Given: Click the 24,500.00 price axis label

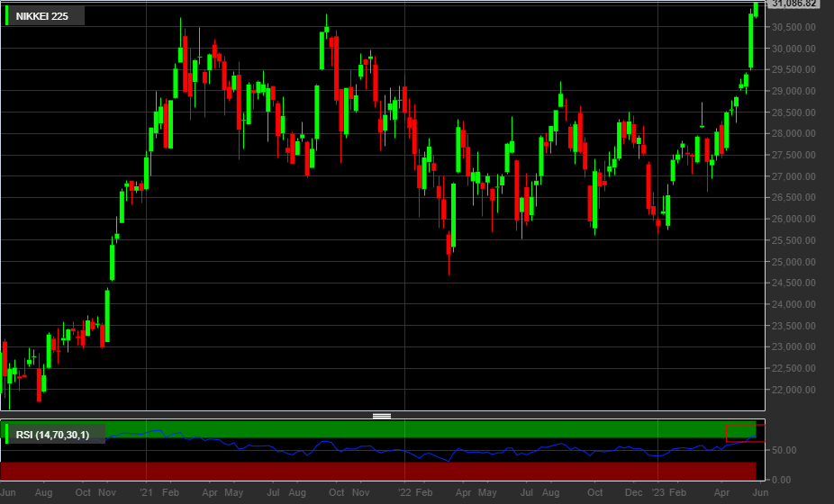Looking at the screenshot, I should (793, 283).
